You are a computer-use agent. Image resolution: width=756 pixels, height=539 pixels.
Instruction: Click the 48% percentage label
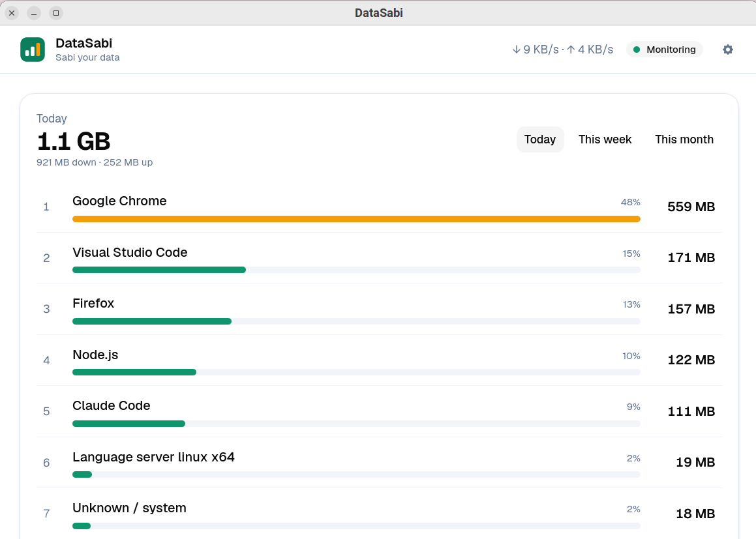(630, 202)
